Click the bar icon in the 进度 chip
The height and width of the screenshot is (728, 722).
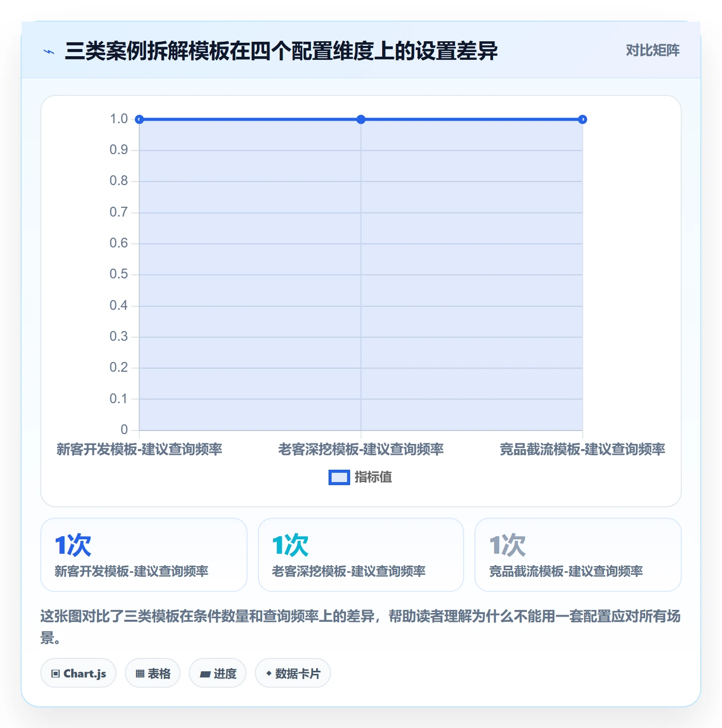tap(205, 674)
